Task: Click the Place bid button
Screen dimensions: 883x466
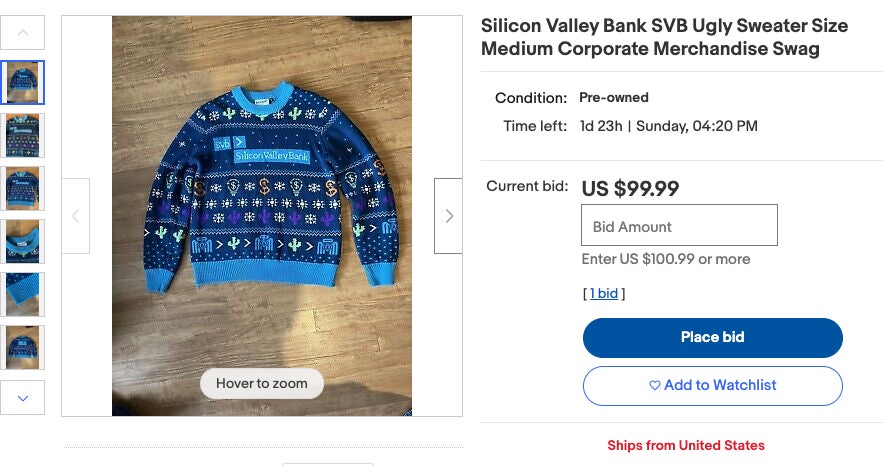Action: pyautogui.click(x=712, y=338)
